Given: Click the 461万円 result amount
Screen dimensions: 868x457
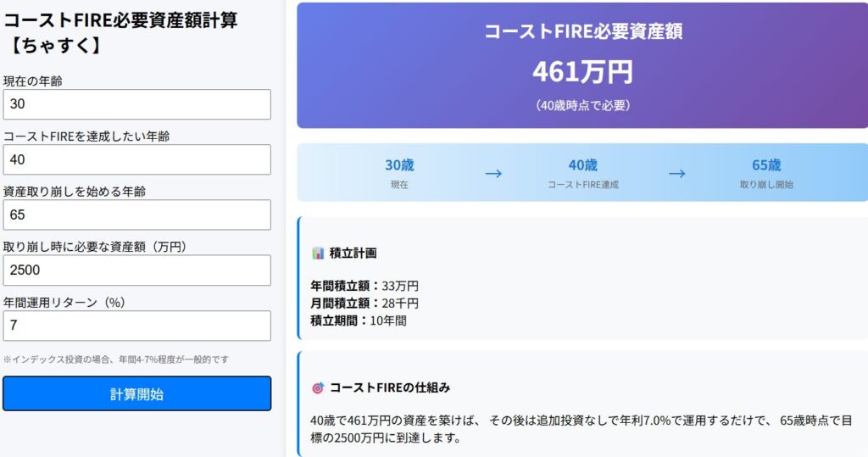Looking at the screenshot, I should (x=582, y=72).
